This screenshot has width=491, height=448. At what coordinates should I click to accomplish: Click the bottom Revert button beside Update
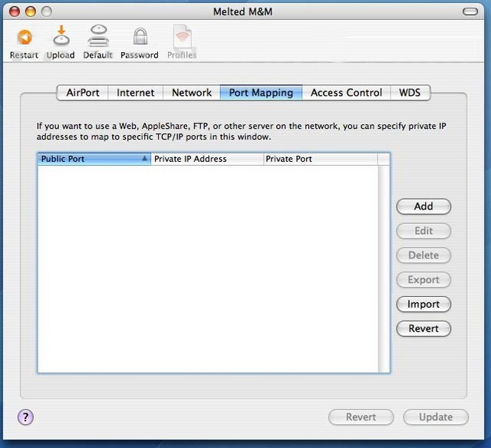point(361,417)
